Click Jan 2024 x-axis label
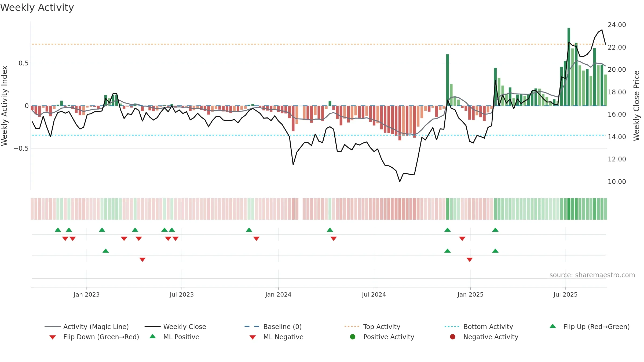 tap(278, 294)
